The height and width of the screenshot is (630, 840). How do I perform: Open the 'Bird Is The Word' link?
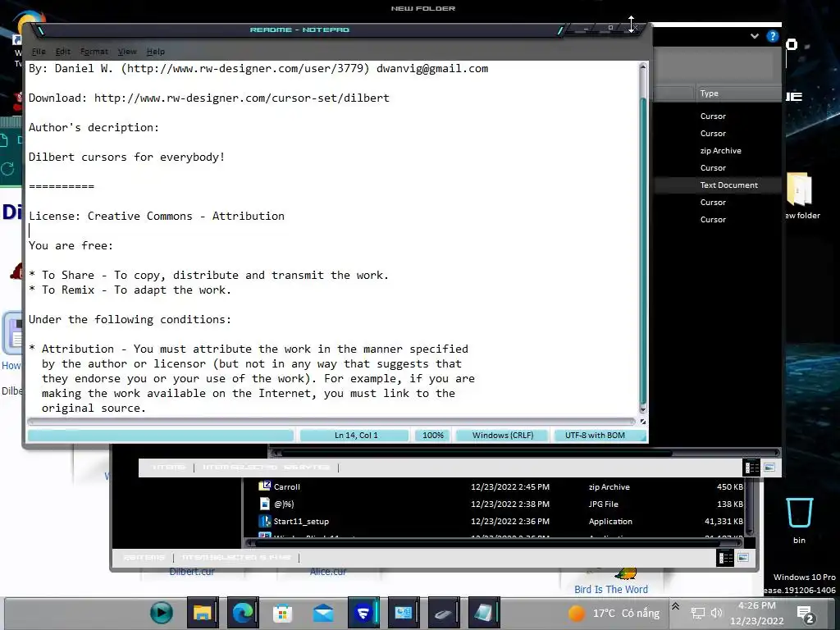coord(610,589)
